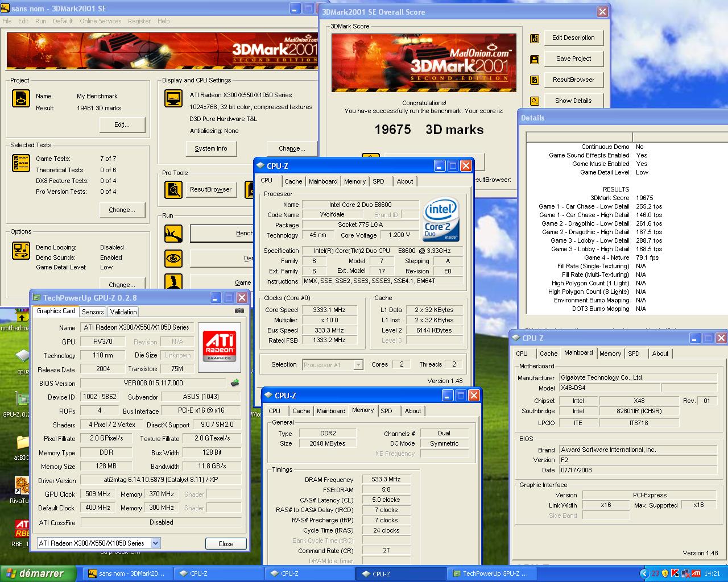This screenshot has width=728, height=582.
Task: Switch to Mainboard tab in top CPU-Z window
Action: (323, 181)
